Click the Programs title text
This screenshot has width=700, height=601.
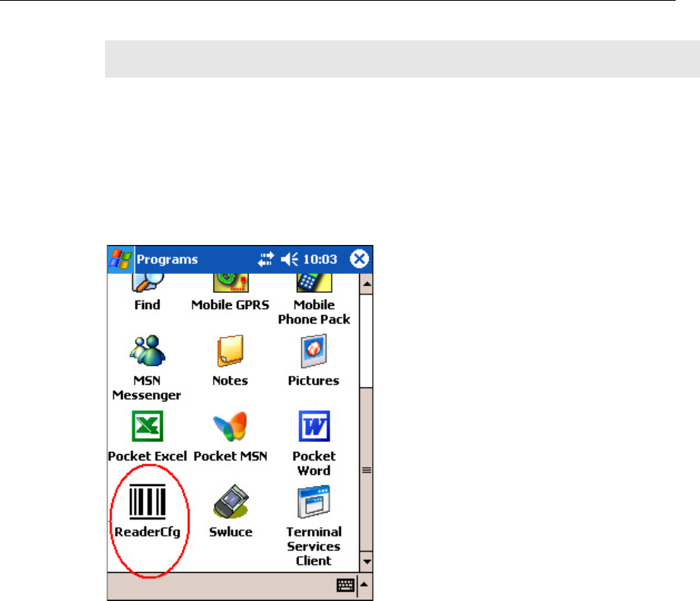pyautogui.click(x=167, y=259)
